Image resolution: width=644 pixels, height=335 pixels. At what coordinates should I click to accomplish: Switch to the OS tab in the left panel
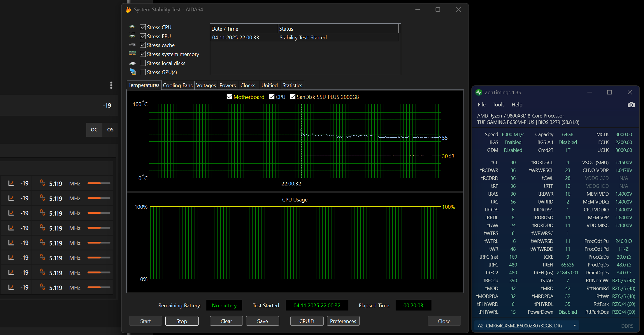click(x=110, y=130)
